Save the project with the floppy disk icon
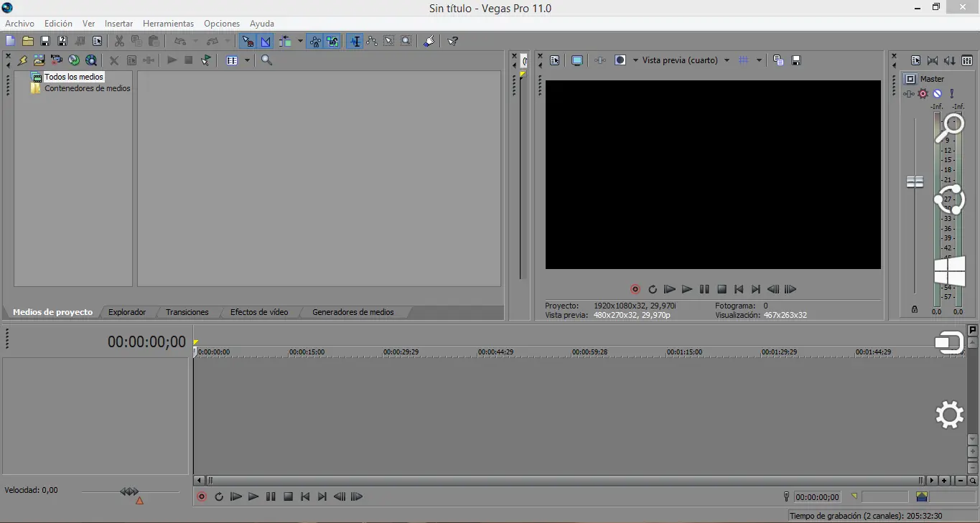 [45, 41]
